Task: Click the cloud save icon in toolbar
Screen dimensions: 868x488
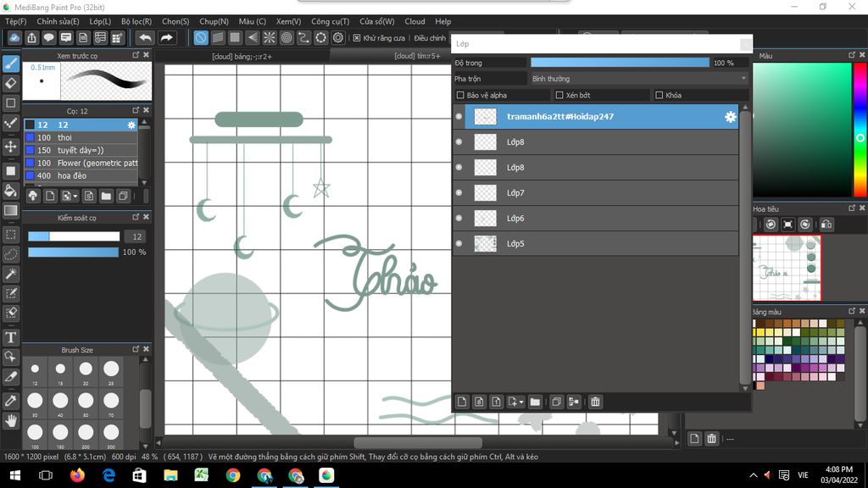Action: point(14,37)
